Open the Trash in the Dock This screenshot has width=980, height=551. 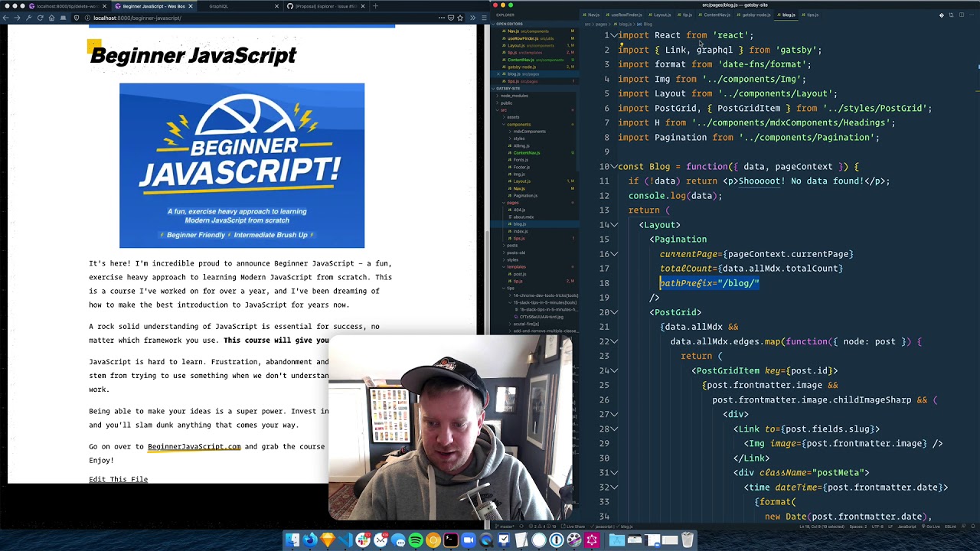688,540
